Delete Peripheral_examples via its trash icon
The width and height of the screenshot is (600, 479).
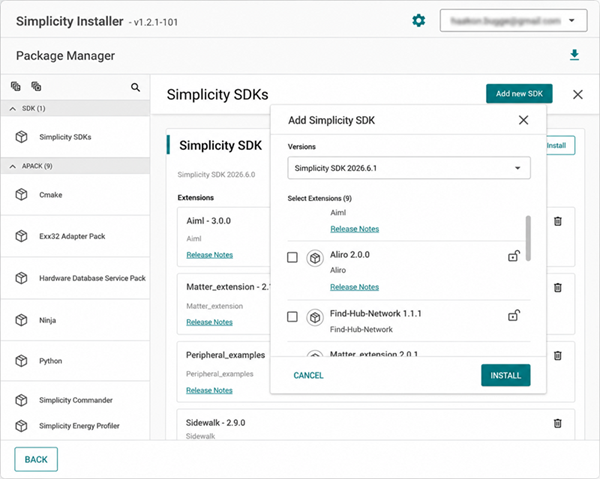click(558, 355)
